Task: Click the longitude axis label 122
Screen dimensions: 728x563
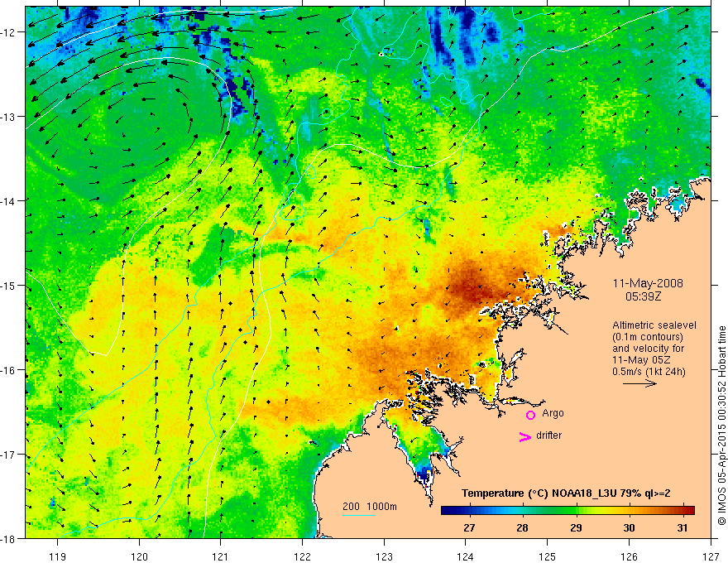Action: click(x=302, y=556)
